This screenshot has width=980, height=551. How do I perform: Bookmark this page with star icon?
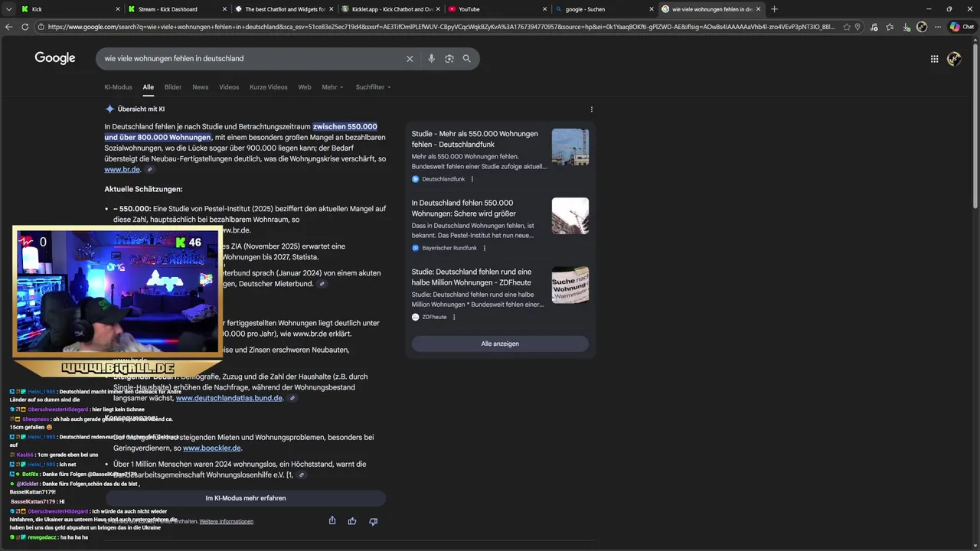[847, 27]
